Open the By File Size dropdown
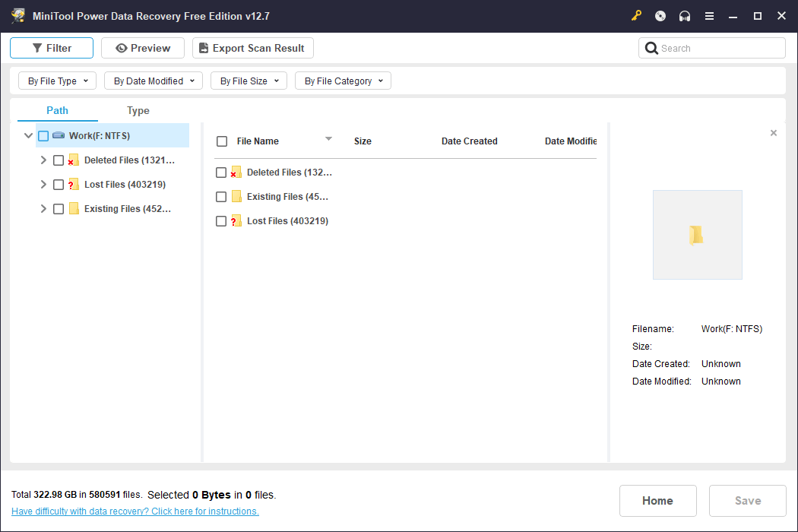Screen dimensions: 798x532 (x=249, y=81)
